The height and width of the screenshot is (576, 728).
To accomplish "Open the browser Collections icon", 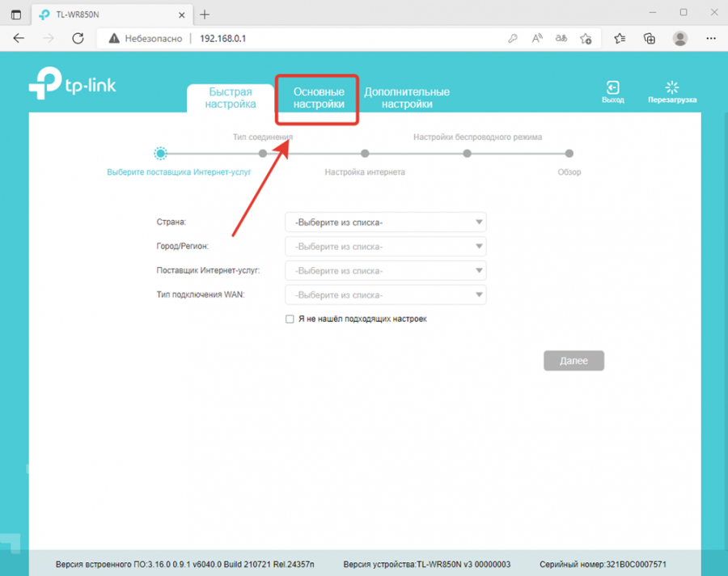I will (x=649, y=38).
